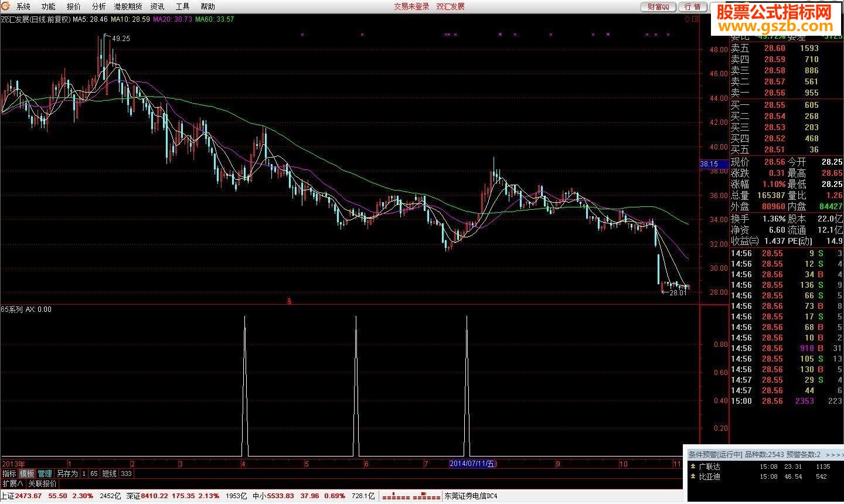Image resolution: width=844 pixels, height=504 pixels.
Task: Click the 中小 index value 5533.83
Action: click(x=281, y=496)
